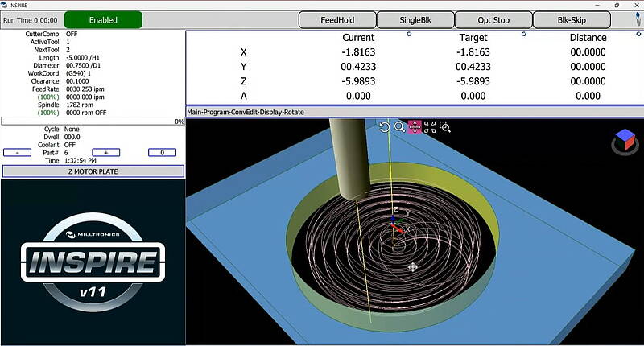Click the INSPIRE v11 logo
Image resolution: width=644 pixels, height=346 pixels.
click(93, 262)
